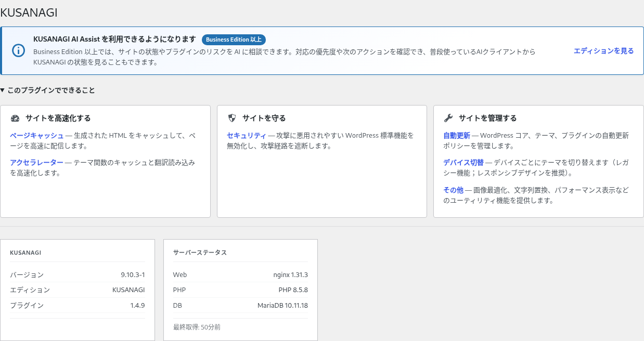Click the Web row label
The width and height of the screenshot is (644, 341).
coord(180,274)
